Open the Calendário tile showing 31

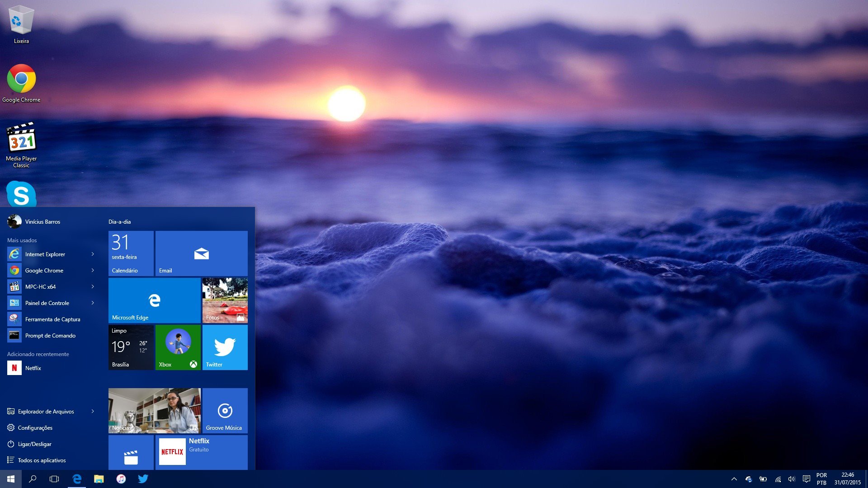(131, 253)
